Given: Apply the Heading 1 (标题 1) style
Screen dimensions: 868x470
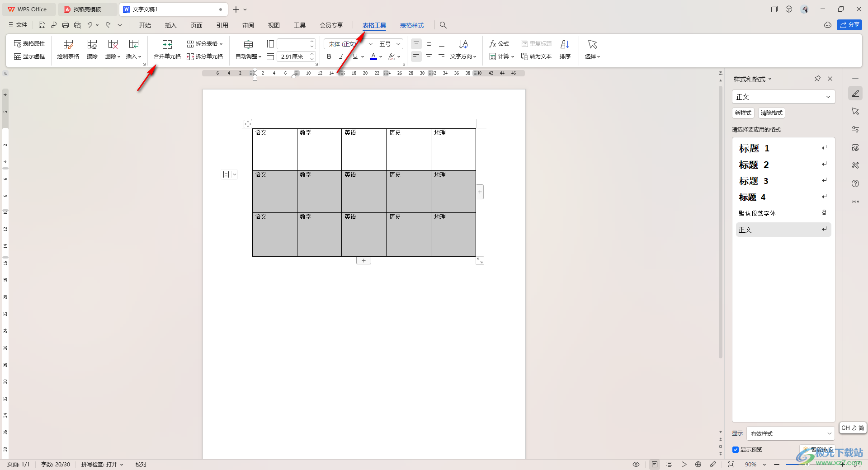Looking at the screenshot, I should click(783, 148).
